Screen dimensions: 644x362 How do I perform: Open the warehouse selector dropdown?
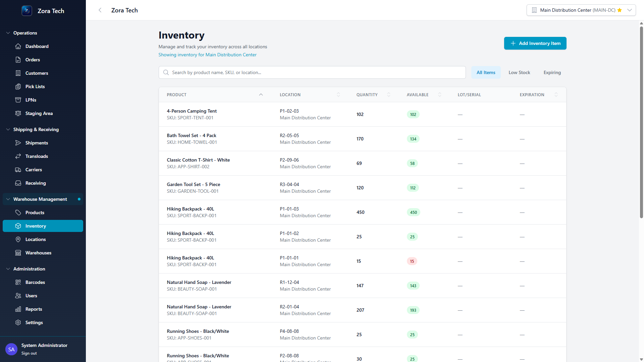630,10
